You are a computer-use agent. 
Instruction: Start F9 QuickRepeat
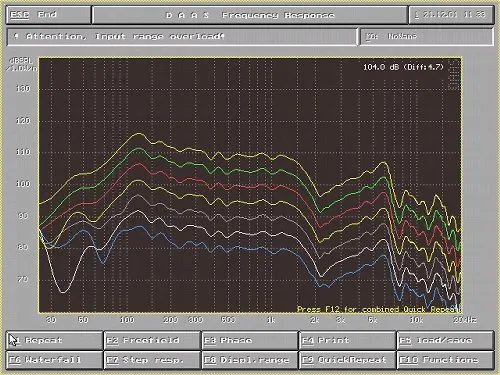pos(347,360)
